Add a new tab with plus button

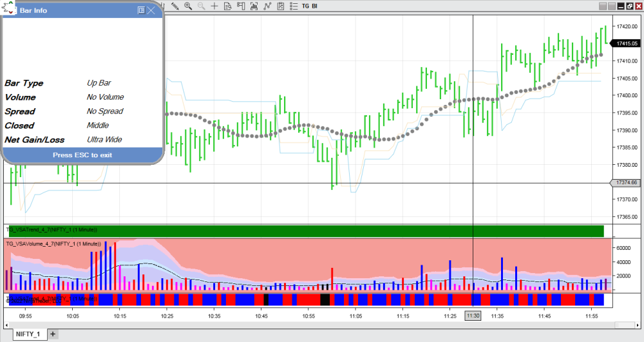[x=53, y=334]
